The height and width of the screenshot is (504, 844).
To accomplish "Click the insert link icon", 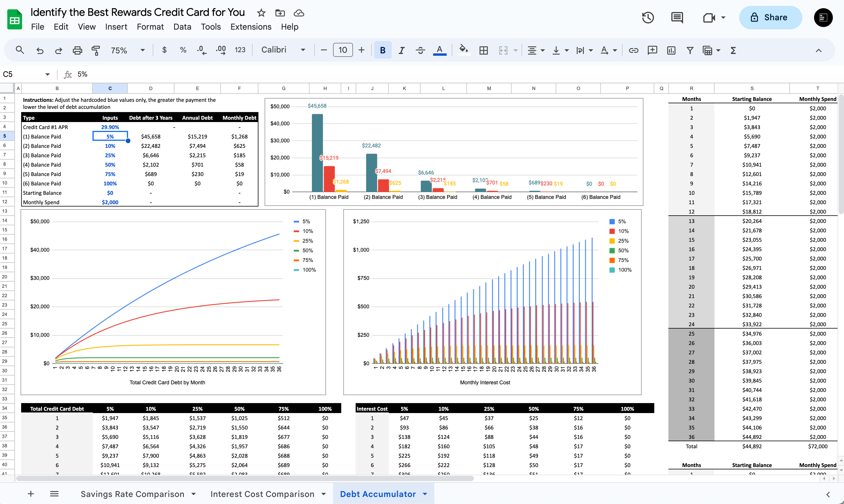I will pyautogui.click(x=633, y=50).
